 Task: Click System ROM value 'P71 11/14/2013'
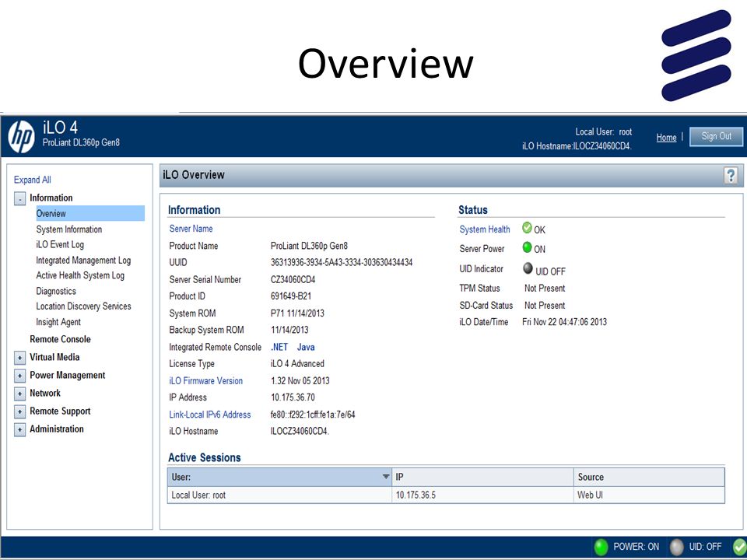tap(297, 313)
